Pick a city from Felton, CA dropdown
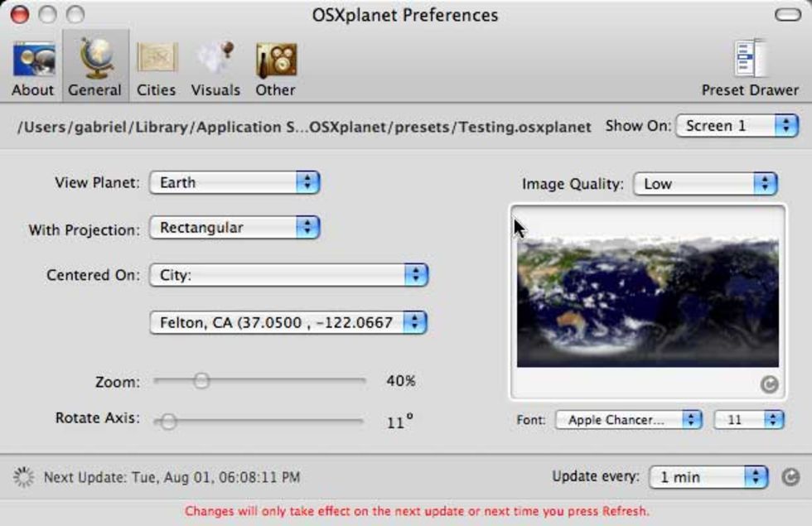 [288, 322]
